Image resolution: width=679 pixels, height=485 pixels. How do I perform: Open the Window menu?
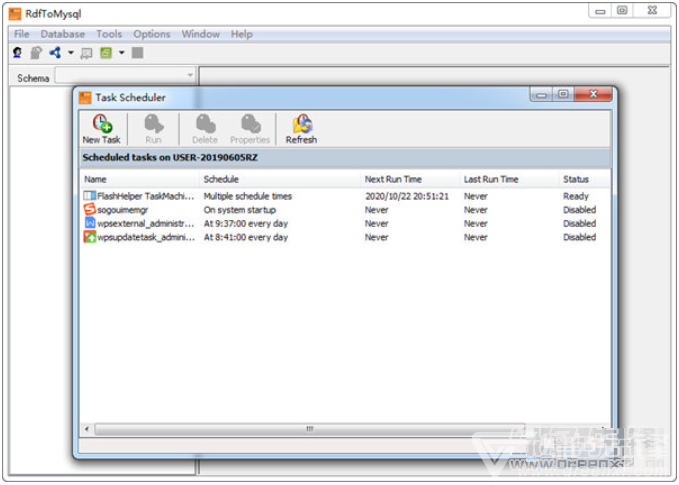click(200, 34)
